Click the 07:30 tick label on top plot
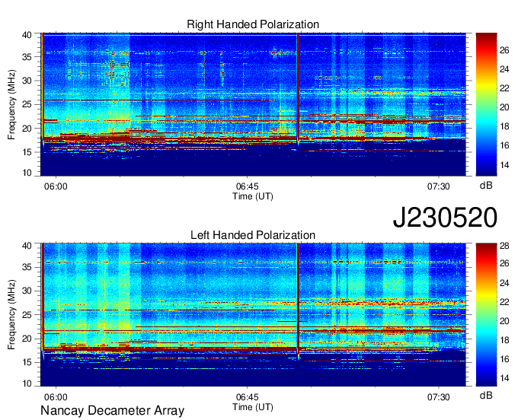The width and height of the screenshot is (518, 420). [x=439, y=186]
